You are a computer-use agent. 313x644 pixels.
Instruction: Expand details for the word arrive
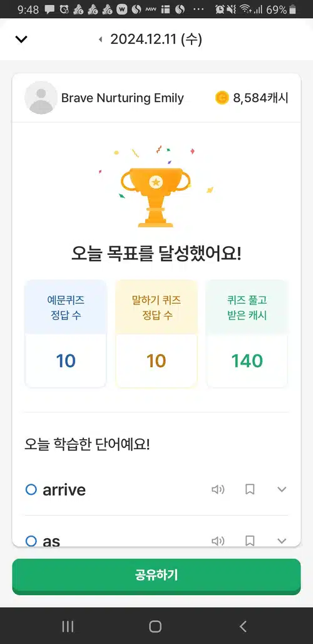coord(282,489)
